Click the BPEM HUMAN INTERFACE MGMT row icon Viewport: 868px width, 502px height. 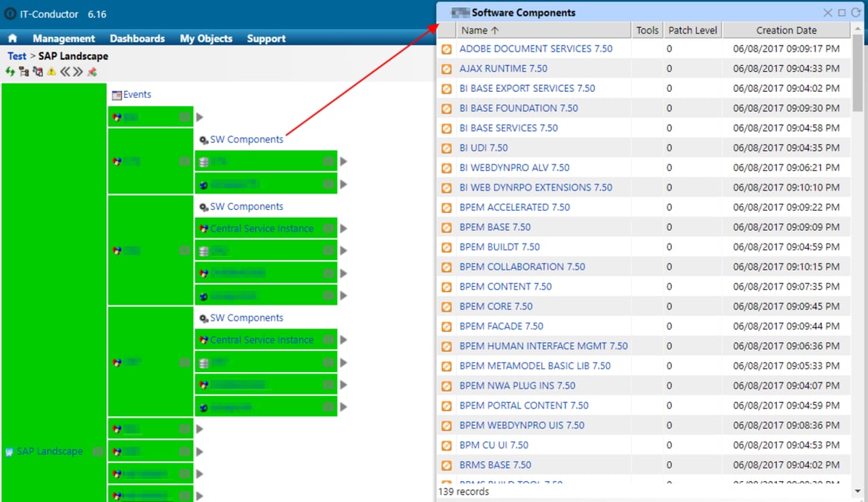(x=446, y=347)
